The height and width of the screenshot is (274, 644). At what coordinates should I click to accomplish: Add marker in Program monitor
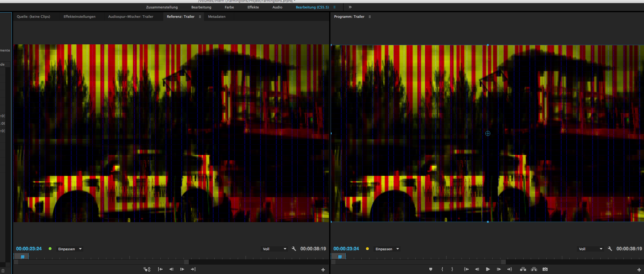431,269
